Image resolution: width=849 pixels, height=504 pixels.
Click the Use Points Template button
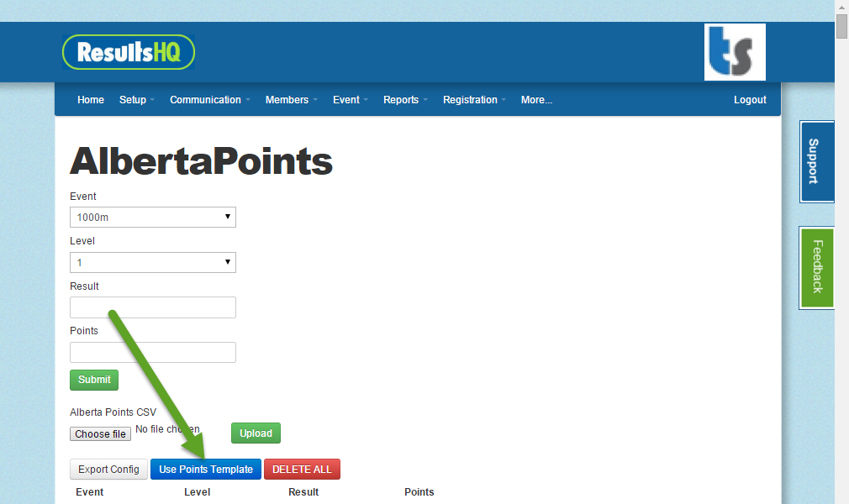[206, 470]
